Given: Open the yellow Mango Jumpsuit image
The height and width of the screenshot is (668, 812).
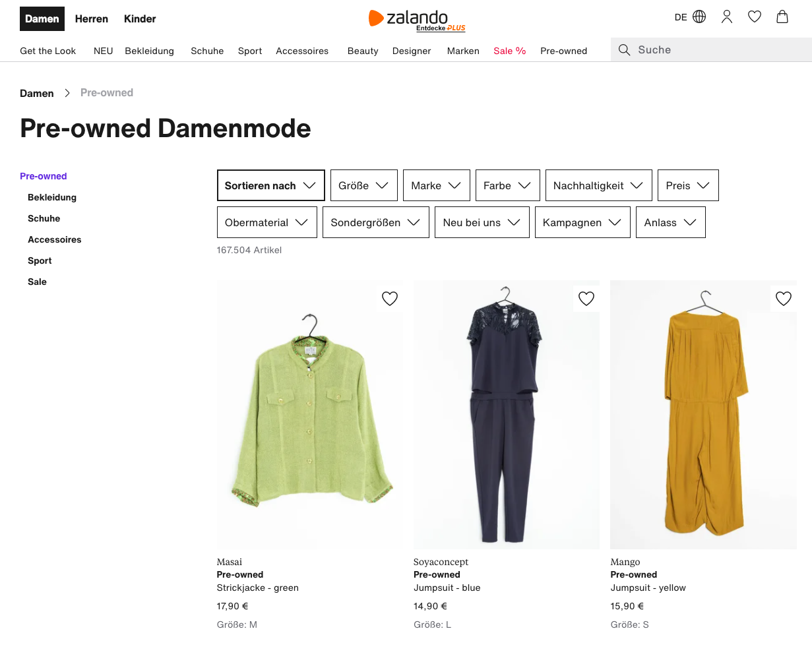Looking at the screenshot, I should (703, 415).
